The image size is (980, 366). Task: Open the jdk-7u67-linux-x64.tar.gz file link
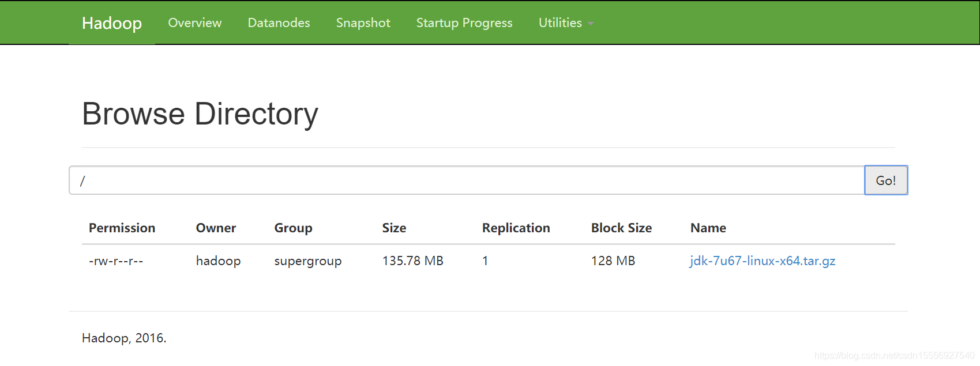[762, 261]
